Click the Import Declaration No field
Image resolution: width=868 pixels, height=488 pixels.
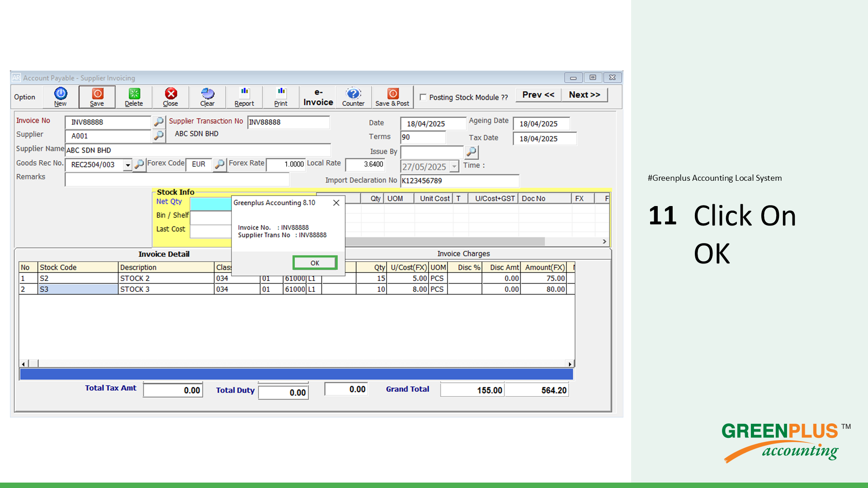pyautogui.click(x=460, y=181)
